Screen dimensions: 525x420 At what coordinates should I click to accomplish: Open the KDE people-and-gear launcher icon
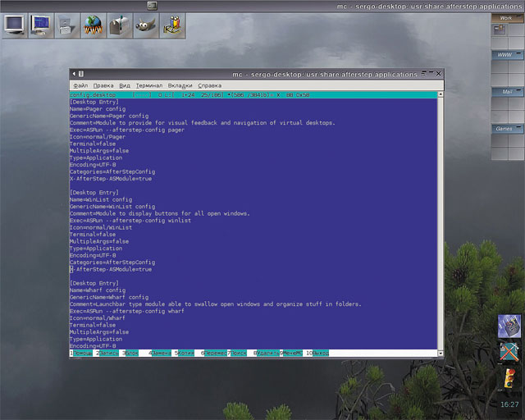point(172,25)
